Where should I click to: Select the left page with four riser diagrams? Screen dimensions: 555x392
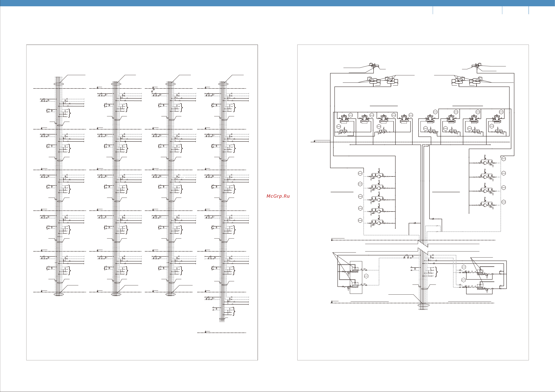click(142, 202)
